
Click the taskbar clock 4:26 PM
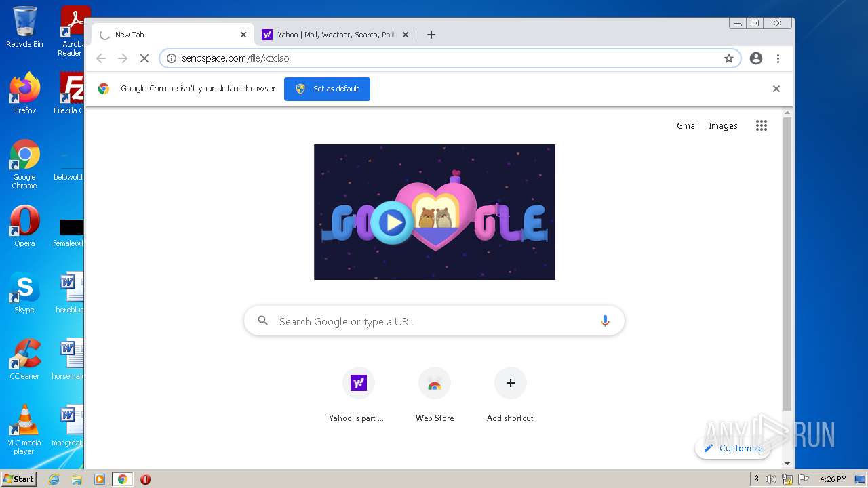point(833,479)
